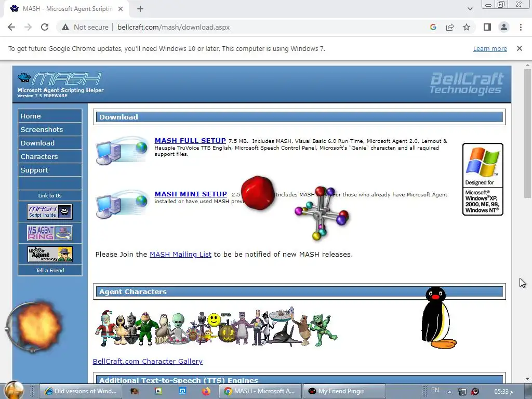Click the Link to Us label
The width and height of the screenshot is (532, 399).
(50, 196)
